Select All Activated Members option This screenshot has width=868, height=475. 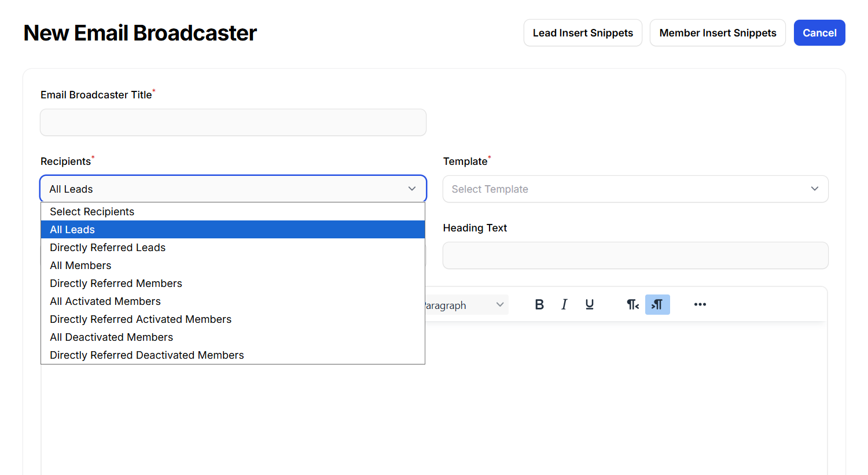click(105, 301)
